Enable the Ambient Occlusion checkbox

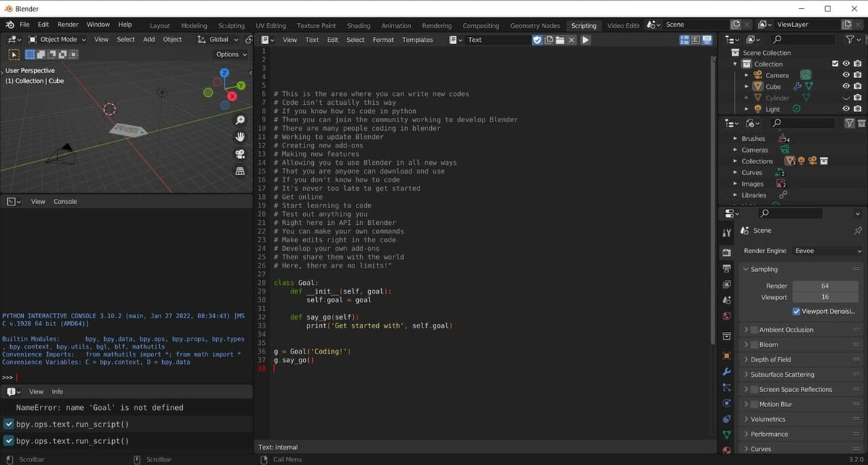[x=754, y=330]
